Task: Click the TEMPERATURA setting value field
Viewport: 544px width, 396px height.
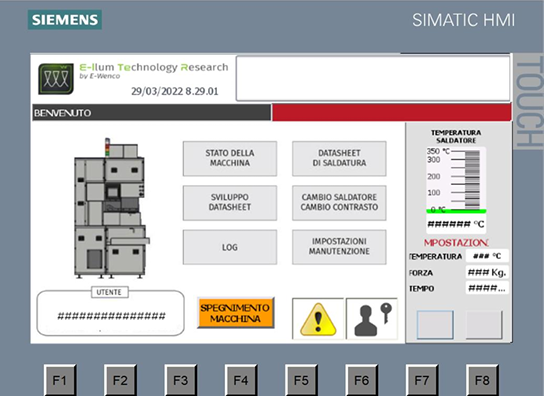Action: (x=487, y=256)
